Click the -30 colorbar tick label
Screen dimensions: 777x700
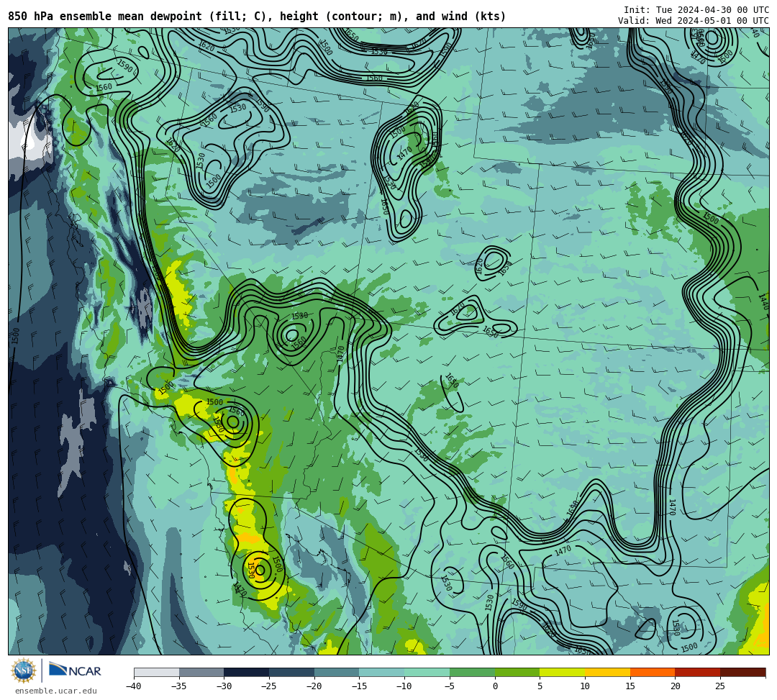224,686
